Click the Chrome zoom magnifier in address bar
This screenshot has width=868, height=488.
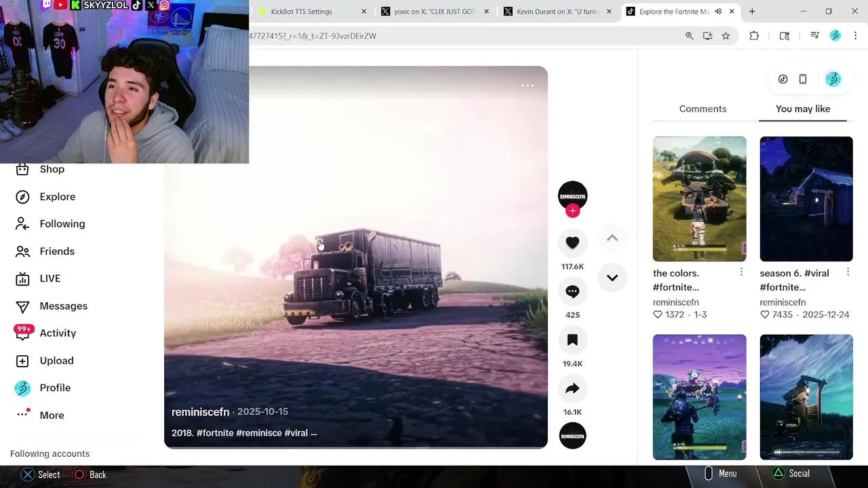point(689,36)
